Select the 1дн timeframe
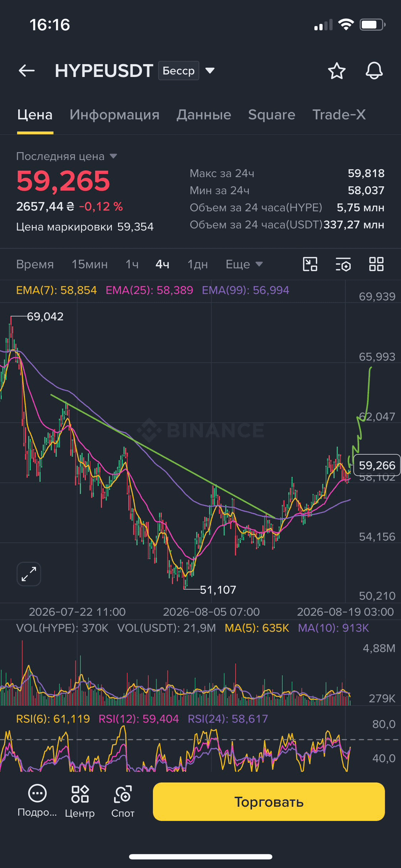Image resolution: width=401 pixels, height=868 pixels. tap(198, 264)
